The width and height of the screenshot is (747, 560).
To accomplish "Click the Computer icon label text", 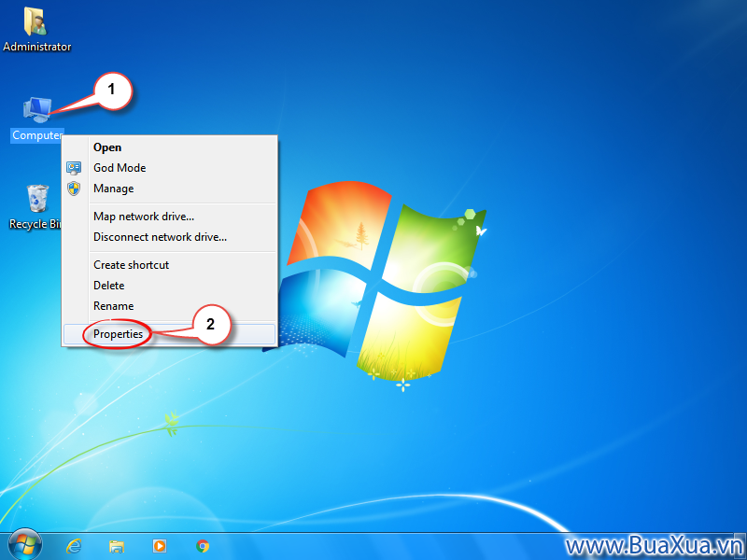I will tap(36, 135).
